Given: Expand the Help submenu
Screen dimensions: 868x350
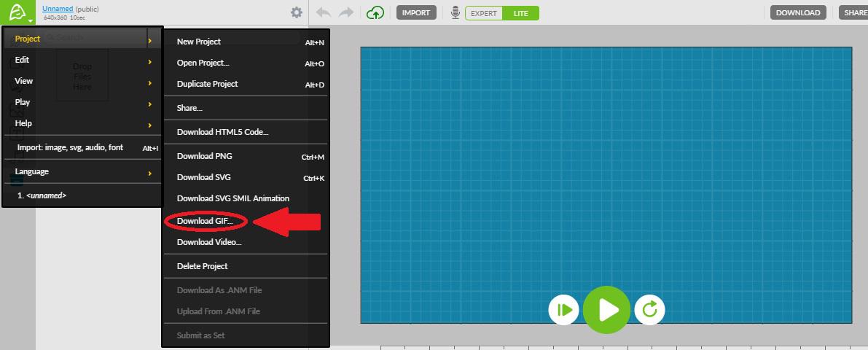Looking at the screenshot, I should click(83, 123).
